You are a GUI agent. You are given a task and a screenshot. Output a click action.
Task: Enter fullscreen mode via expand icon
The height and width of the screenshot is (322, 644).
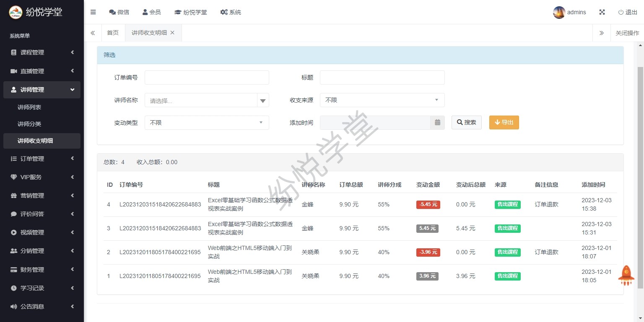602,12
